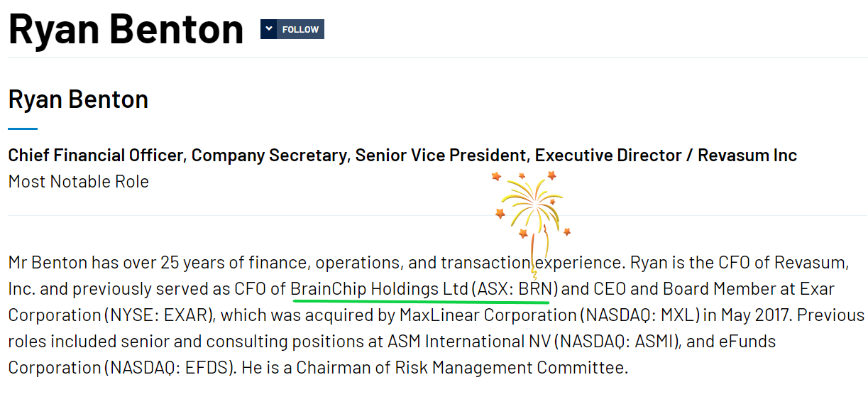Click the FOLLOW button beside Ryan Benton
This screenshot has height=419, width=868.
(300, 29)
